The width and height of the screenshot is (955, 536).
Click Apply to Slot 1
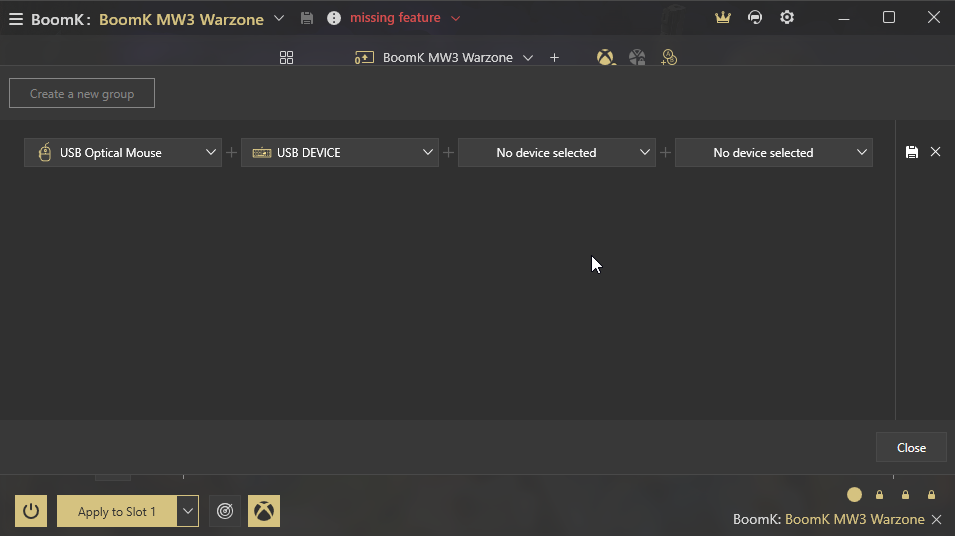[x=117, y=511]
